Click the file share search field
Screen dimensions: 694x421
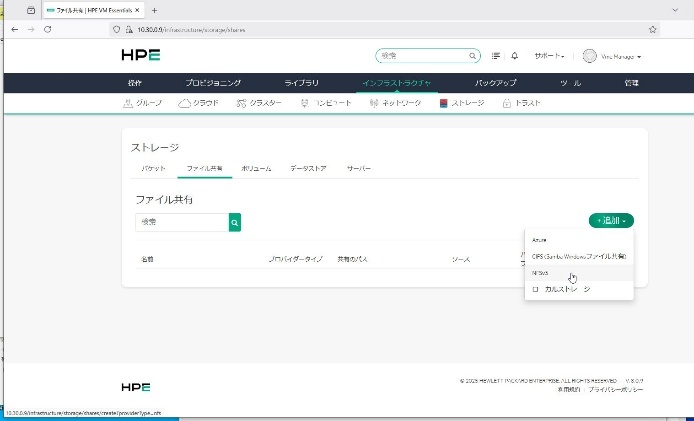click(181, 222)
